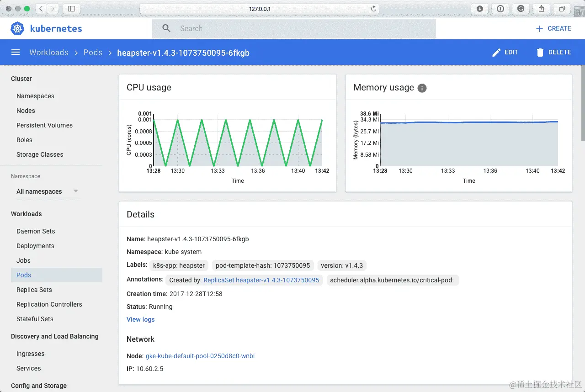Viewport: 585px width, 392px height.
Task: Open Roles in sidebar
Action: (x=24, y=140)
